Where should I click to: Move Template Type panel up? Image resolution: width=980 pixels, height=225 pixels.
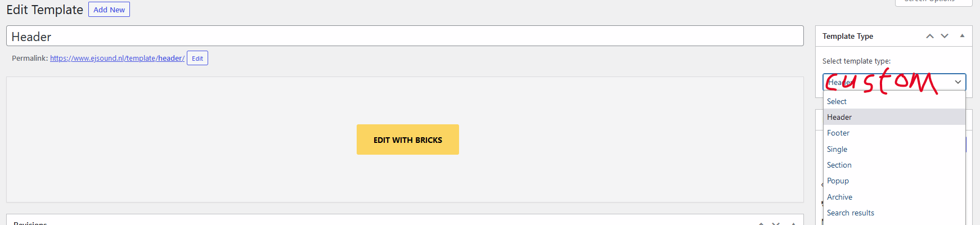[930, 36]
